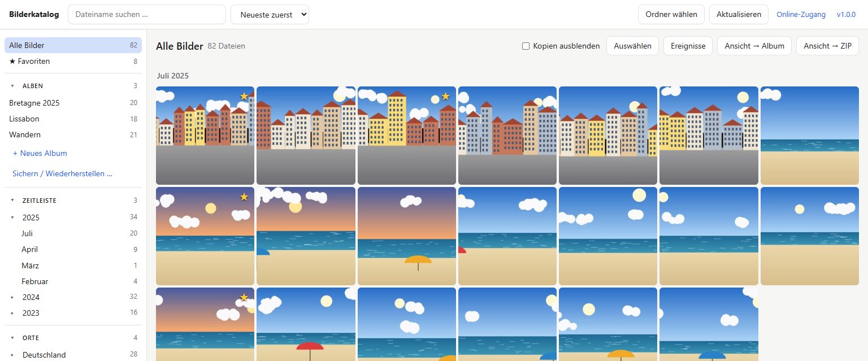Click the Ansicht → ZIP button
This screenshot has width=868, height=361.
pos(827,46)
